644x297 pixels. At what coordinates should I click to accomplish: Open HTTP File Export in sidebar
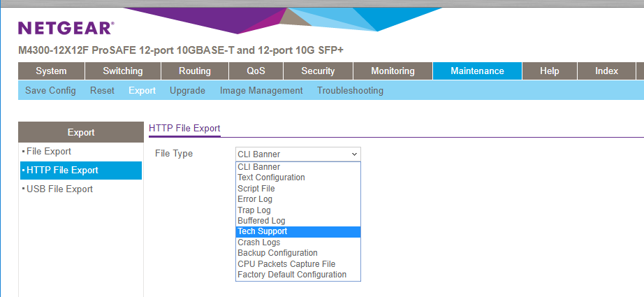(x=81, y=171)
